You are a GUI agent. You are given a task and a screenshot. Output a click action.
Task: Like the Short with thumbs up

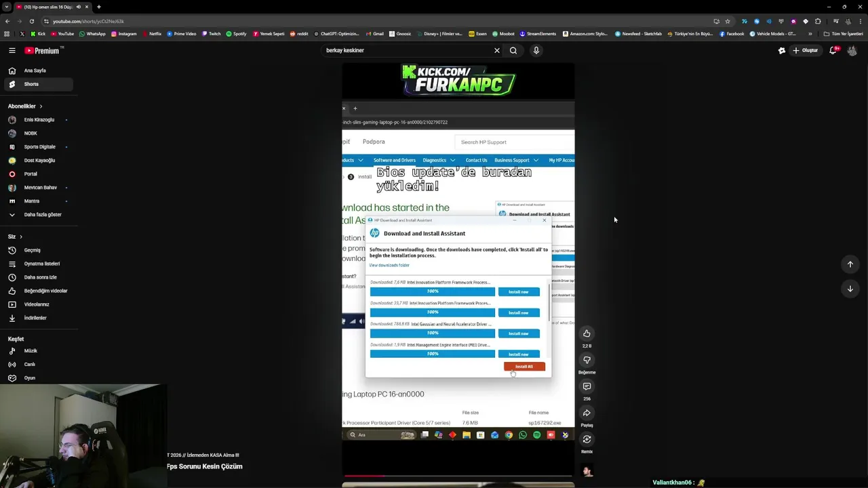pos(587,333)
